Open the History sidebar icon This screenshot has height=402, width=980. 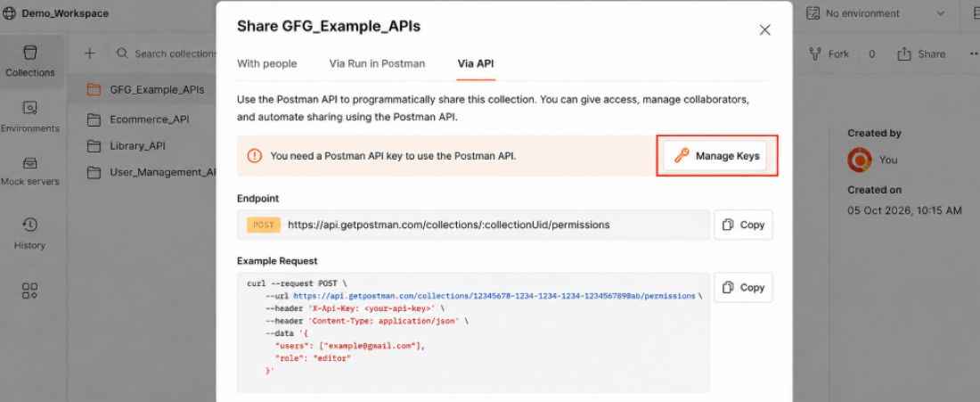tap(30, 225)
